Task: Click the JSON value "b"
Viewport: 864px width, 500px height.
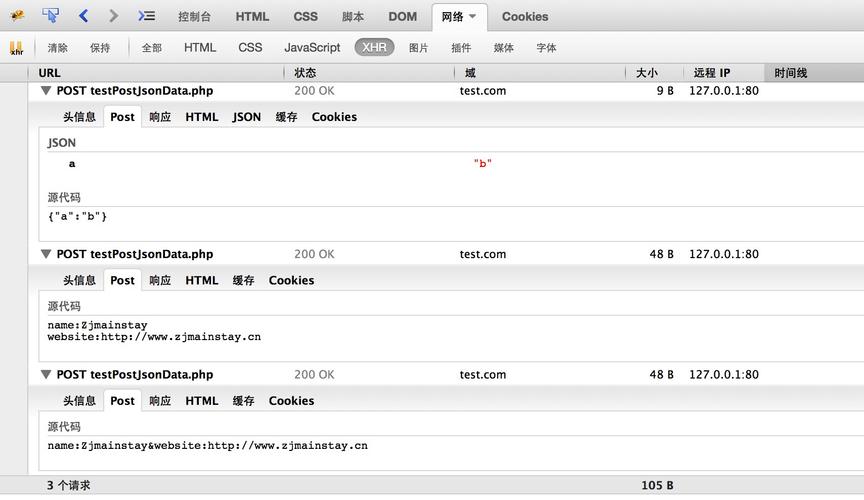Action: click(483, 164)
